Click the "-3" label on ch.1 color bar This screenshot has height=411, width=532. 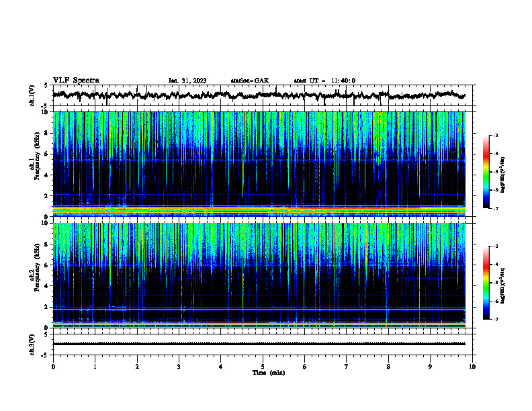click(x=496, y=135)
